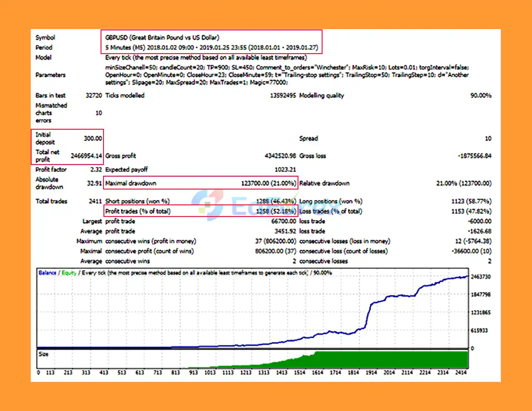Click the Profit trades value 1258 (52.18%)
Screen dimensions: 532x411
276,211
